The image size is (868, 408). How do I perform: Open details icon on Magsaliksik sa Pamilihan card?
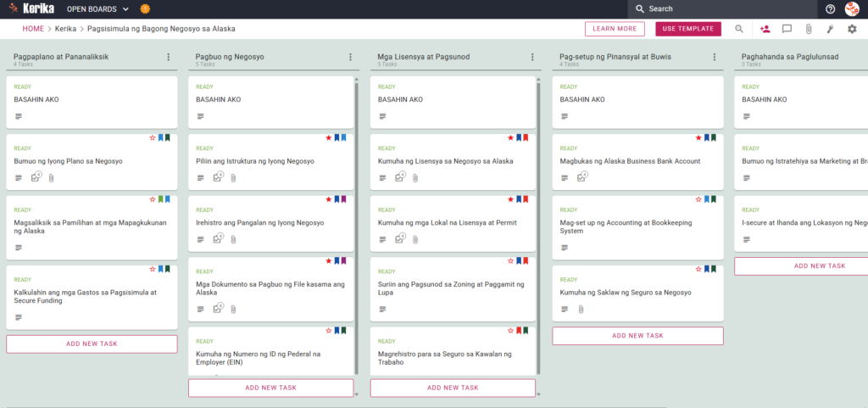click(x=19, y=248)
